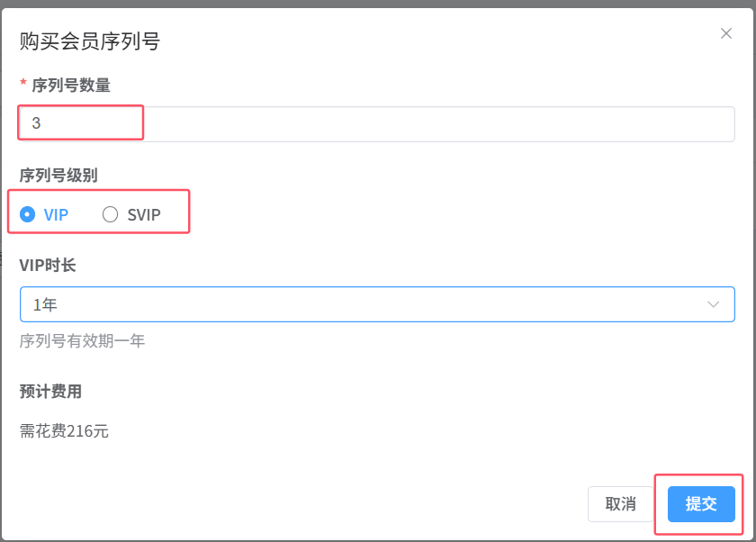Click the 需花费216元 cost text
The width and height of the screenshot is (756, 542).
point(64,431)
